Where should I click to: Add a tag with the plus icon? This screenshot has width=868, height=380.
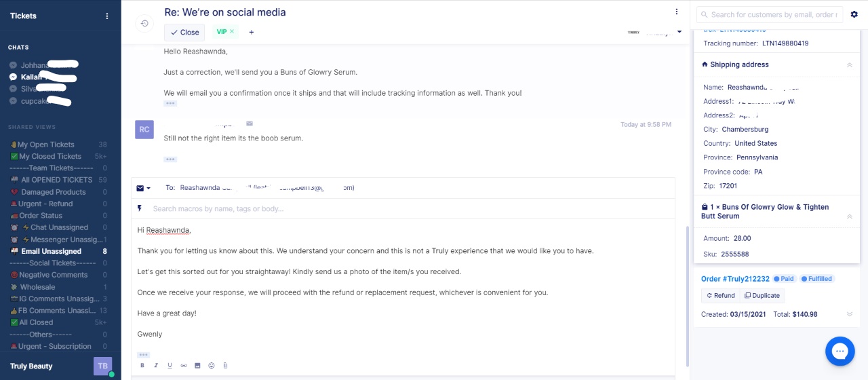[252, 32]
